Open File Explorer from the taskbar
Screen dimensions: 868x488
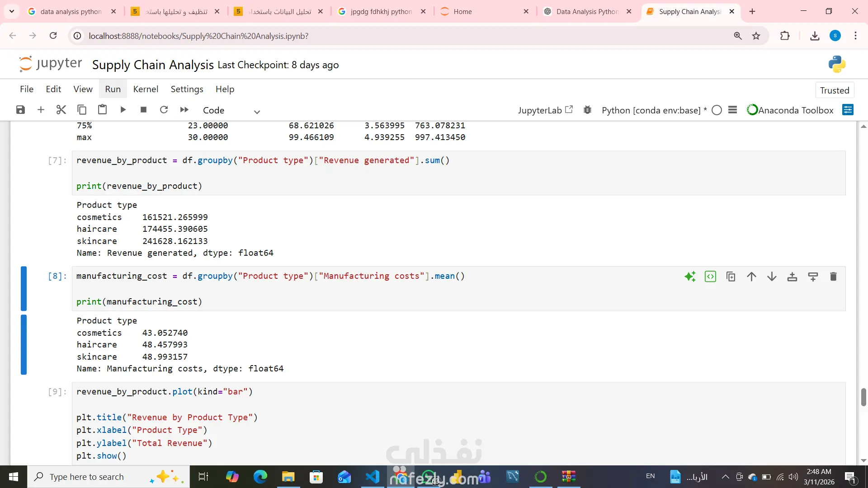coord(288,477)
